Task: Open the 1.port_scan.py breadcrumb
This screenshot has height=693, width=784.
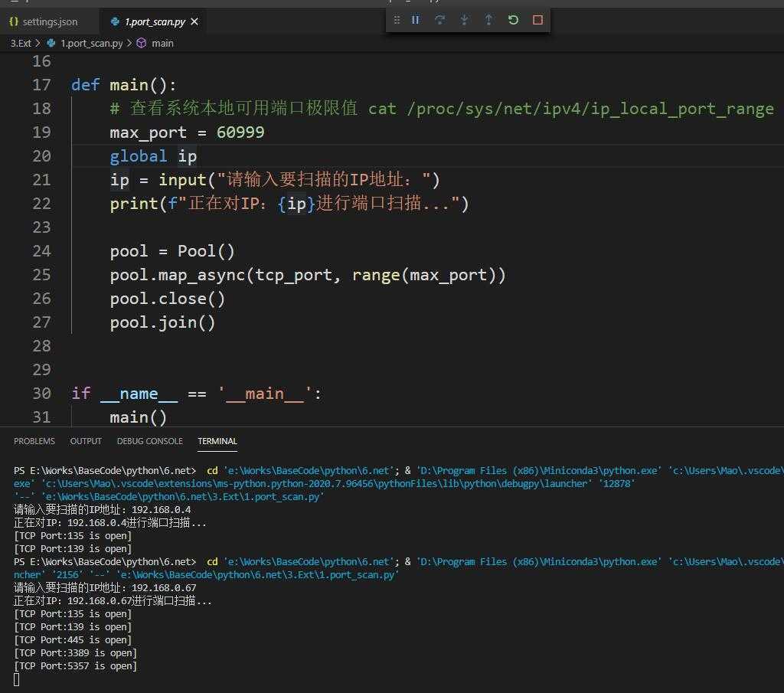Action: coord(92,44)
